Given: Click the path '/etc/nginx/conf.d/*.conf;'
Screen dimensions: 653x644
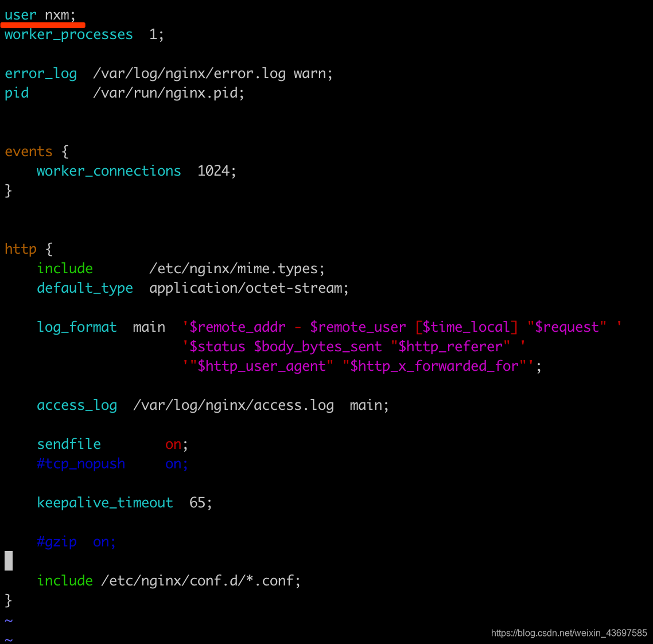Looking at the screenshot, I should (x=201, y=581).
